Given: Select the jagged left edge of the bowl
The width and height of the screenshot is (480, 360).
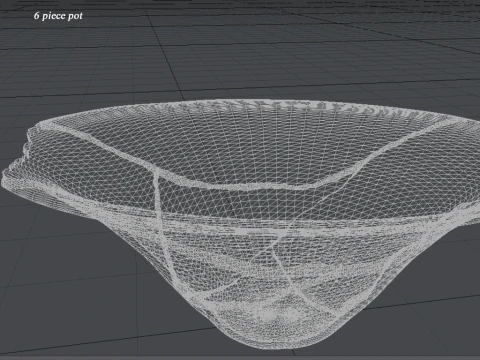Looking at the screenshot, I should pos(18,160).
